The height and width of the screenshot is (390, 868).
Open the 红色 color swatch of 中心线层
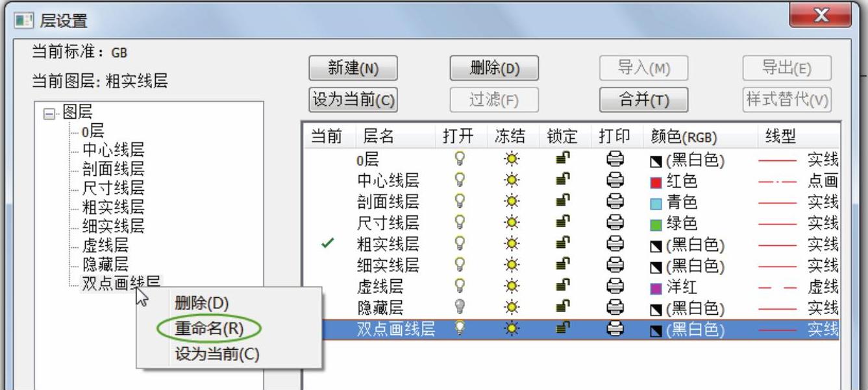(x=656, y=182)
